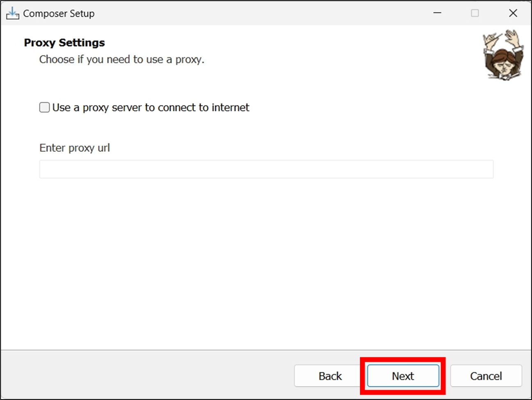Click the right end of the proxy url field
This screenshot has height=400, width=532.
(484, 169)
